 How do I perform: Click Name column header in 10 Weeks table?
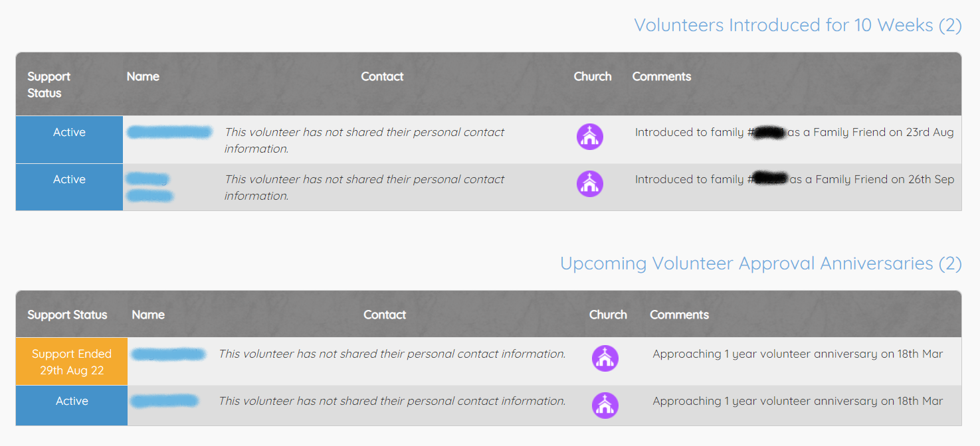click(143, 77)
